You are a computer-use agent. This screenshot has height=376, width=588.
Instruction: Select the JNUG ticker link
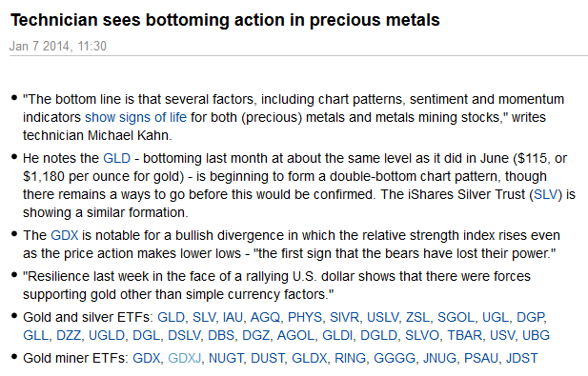[x=439, y=359]
